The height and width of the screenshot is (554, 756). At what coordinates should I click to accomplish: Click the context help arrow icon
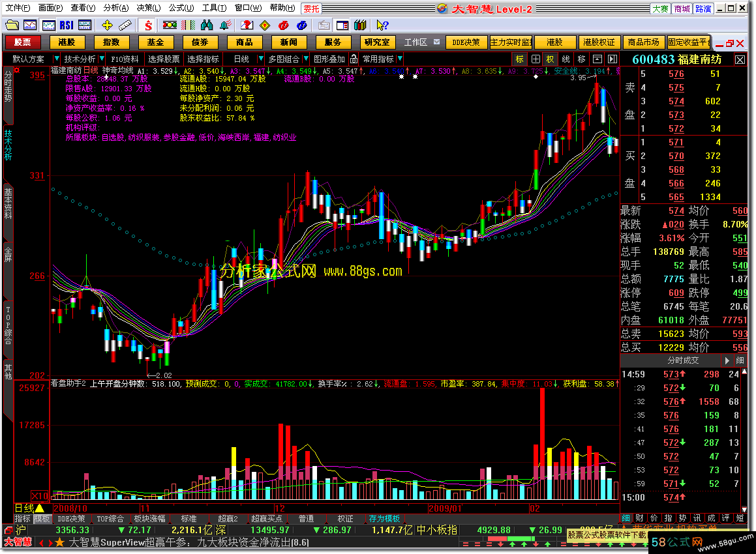[382, 25]
